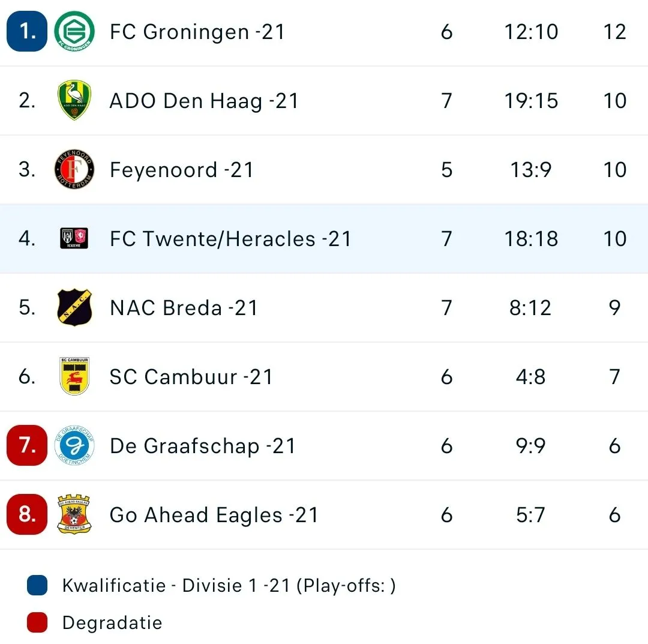Click the FC Groningen club crest

pyautogui.click(x=74, y=32)
